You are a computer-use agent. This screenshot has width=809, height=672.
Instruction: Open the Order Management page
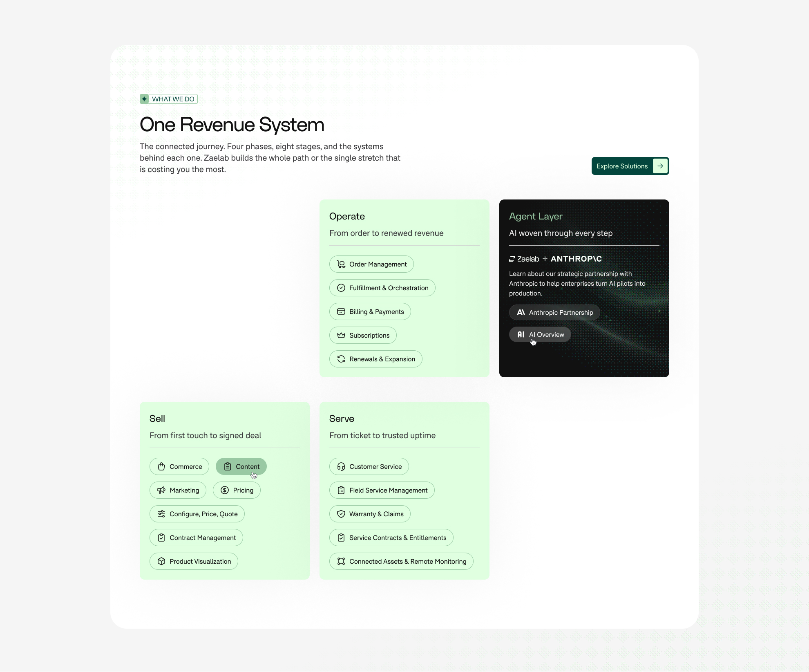pos(371,264)
